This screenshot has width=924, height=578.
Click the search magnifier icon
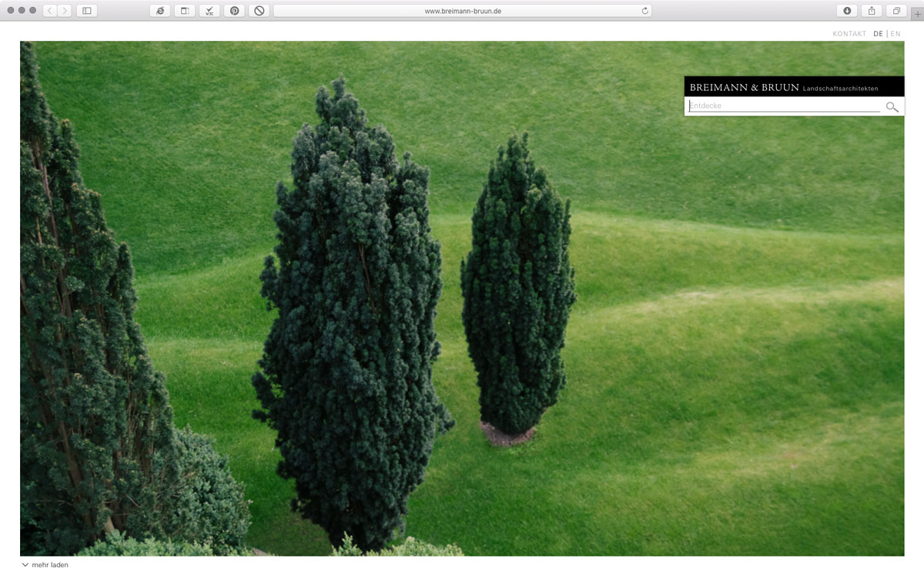click(x=892, y=106)
